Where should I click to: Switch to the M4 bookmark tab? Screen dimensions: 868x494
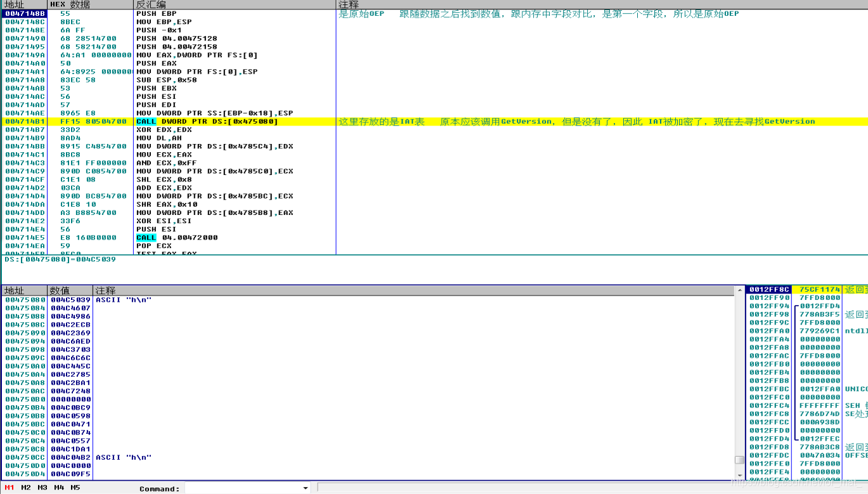pos(59,488)
